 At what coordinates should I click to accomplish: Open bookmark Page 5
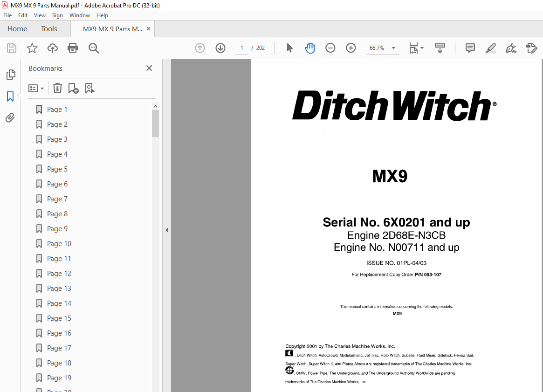pos(57,169)
